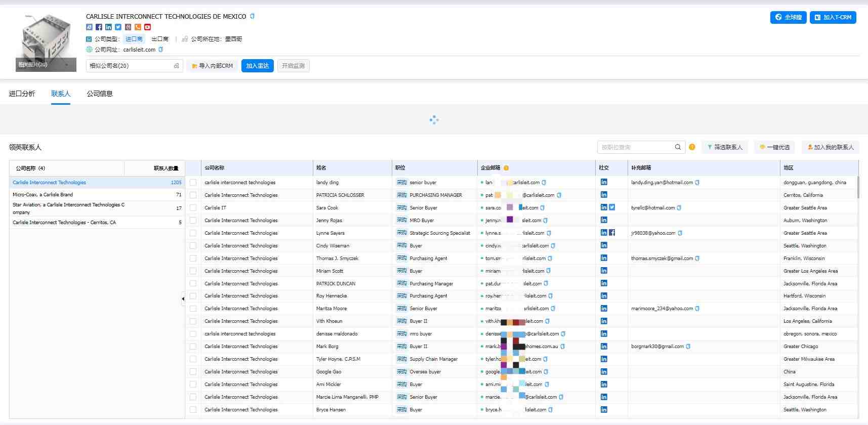Image resolution: width=868 pixels, height=425 pixels.
Task: Click the info icon beside 企业邮箱 header
Action: (x=506, y=168)
